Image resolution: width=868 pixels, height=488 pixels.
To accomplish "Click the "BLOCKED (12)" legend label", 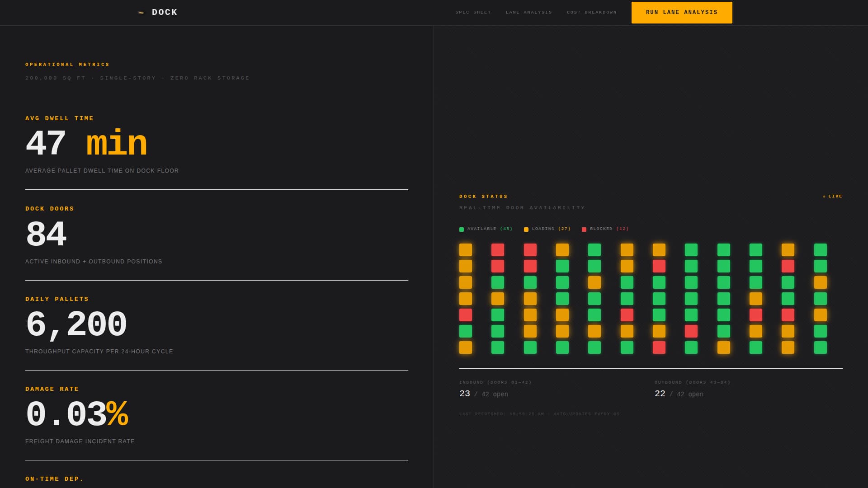I will coord(609,229).
